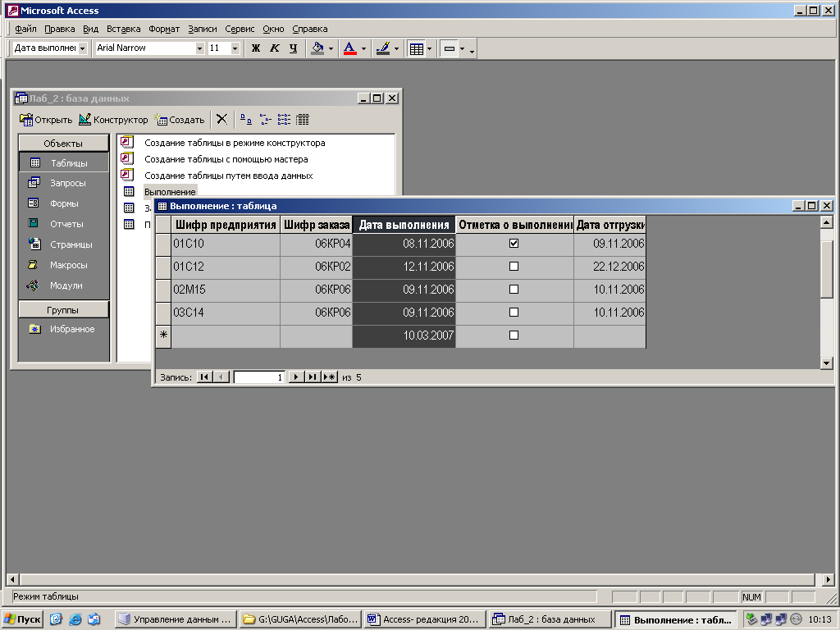This screenshot has width=840, height=630.
Task: Toggle underline (Ч) formatting
Action: [x=293, y=48]
